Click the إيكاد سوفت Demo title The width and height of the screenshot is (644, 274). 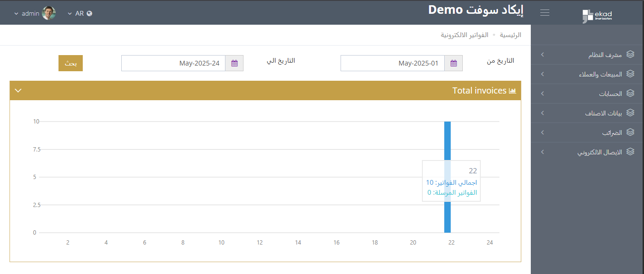click(x=476, y=10)
